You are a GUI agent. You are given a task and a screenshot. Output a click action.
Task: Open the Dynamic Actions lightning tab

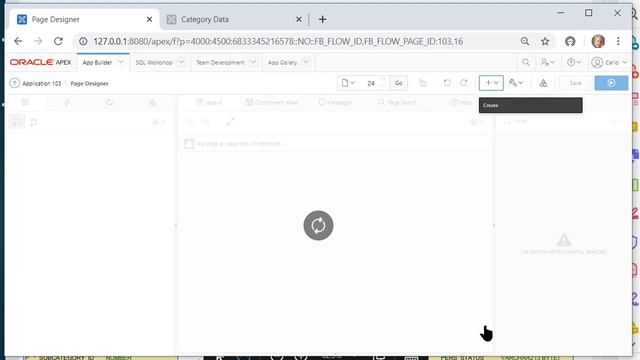[x=68, y=102]
